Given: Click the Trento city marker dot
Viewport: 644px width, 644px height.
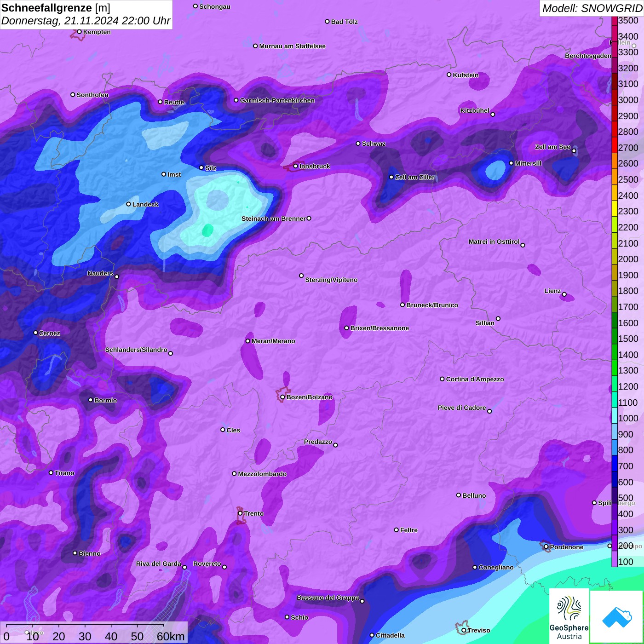Looking at the screenshot, I should tap(240, 513).
